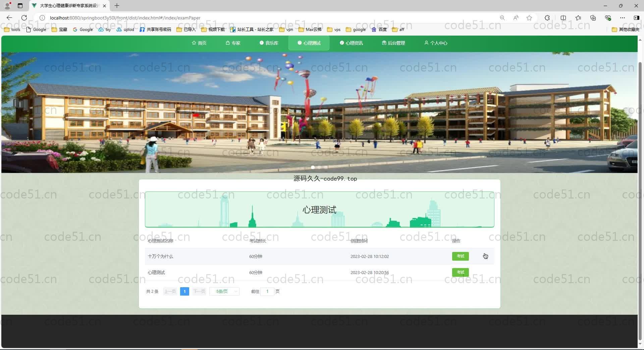
Task: Select first carousel indicator dot
Action: tap(313, 167)
